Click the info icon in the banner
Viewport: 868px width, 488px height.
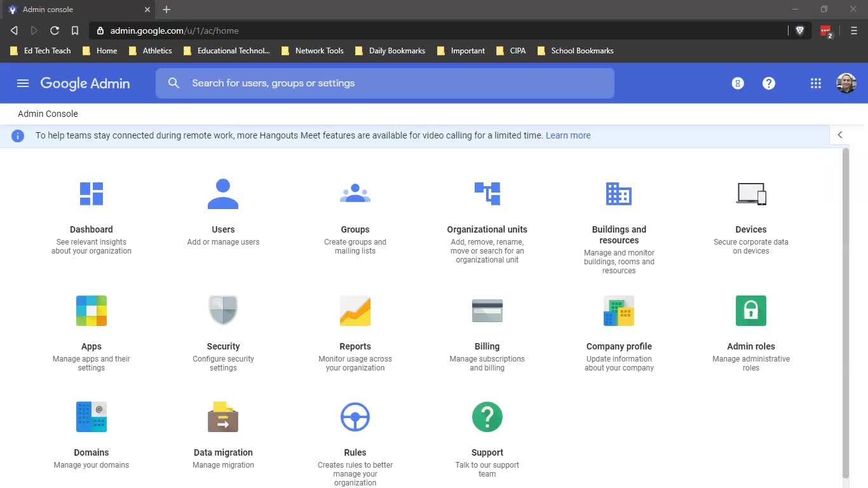18,135
